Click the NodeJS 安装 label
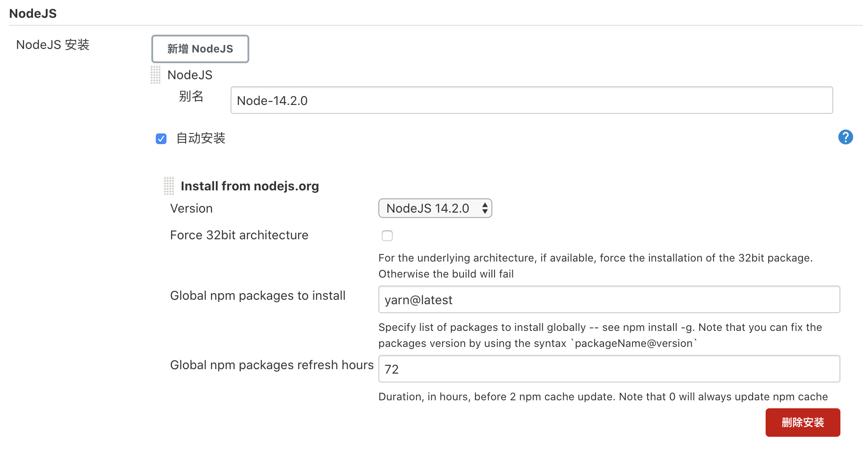The width and height of the screenshot is (868, 451). click(x=53, y=45)
